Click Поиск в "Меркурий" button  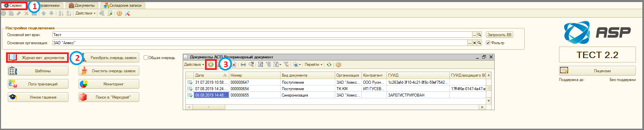pos(109,97)
